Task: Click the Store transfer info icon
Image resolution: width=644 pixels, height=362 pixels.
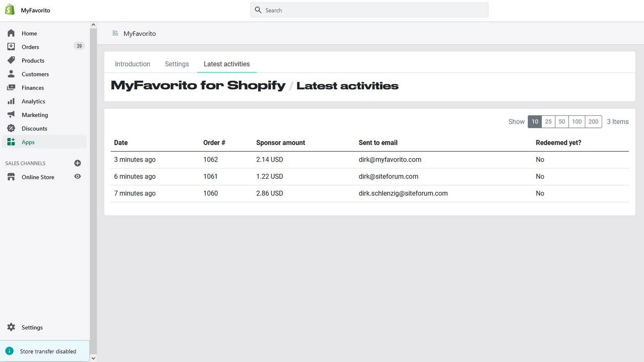Action: [x=10, y=351]
